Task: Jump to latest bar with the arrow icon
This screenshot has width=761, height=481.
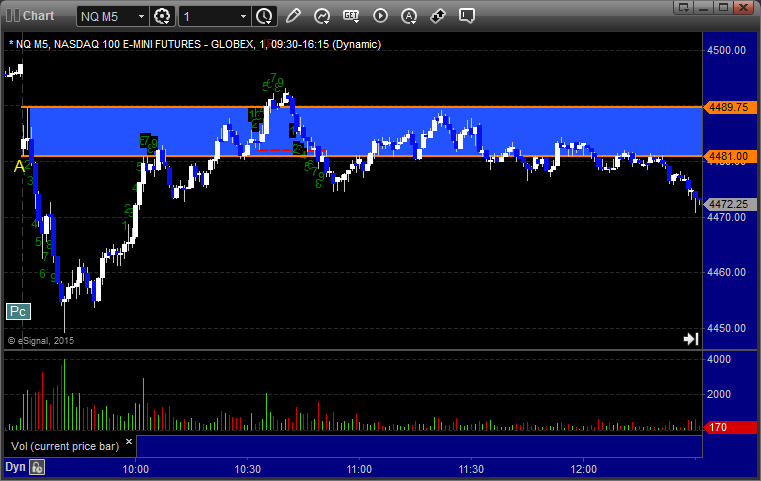Action: [691, 339]
